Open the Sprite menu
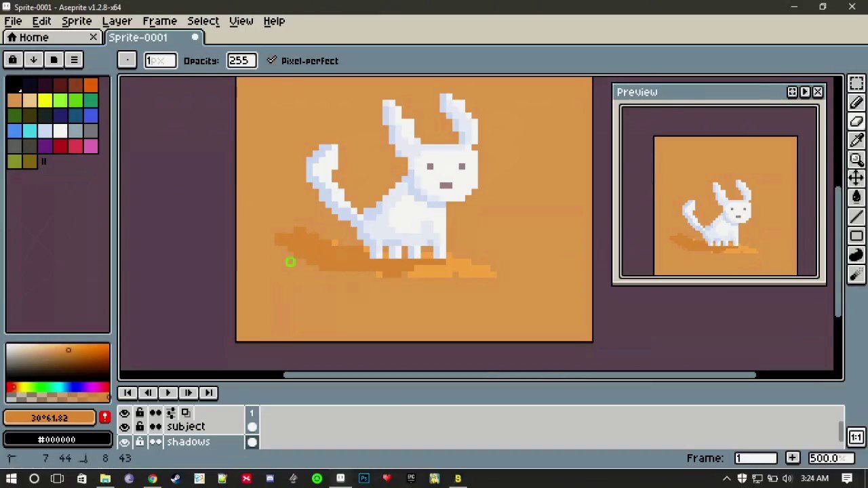This screenshot has width=868, height=488. (x=77, y=21)
